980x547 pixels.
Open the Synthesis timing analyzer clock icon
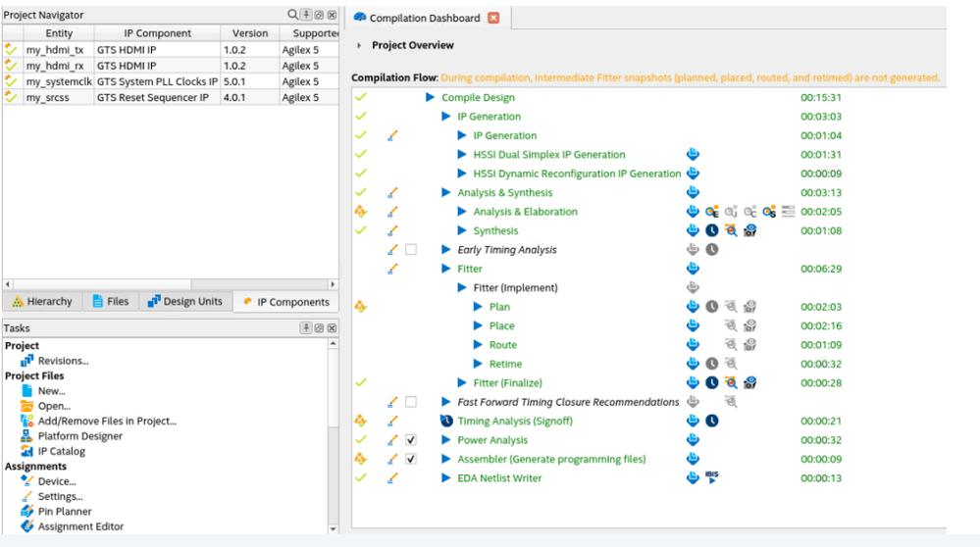coord(712,230)
